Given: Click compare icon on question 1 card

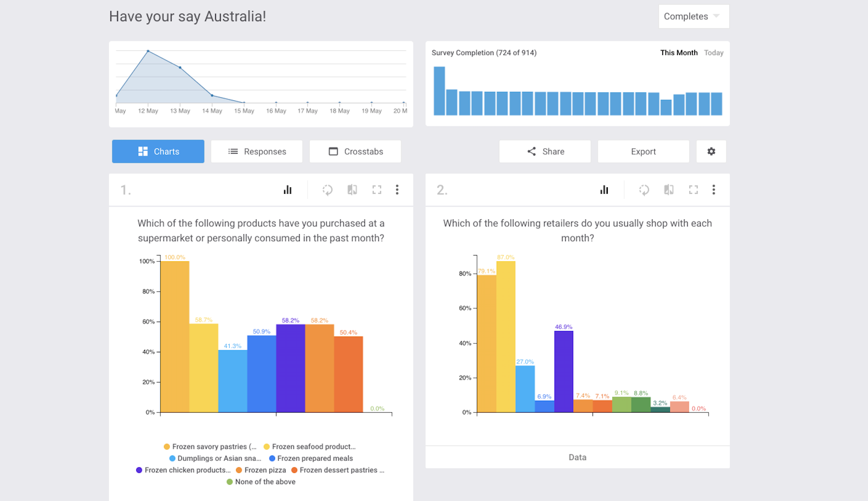Looking at the screenshot, I should pos(352,190).
